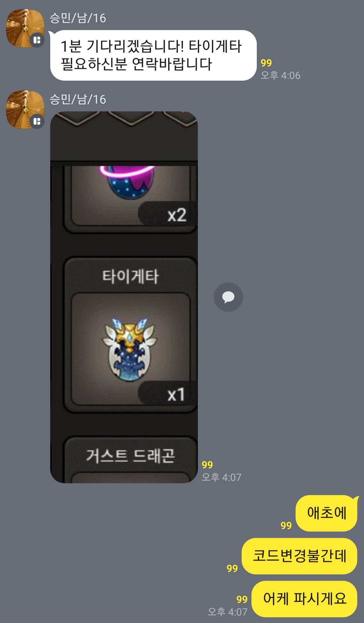This screenshot has width=364, height=623.
Task: Tap the badge icon on the second avatar
Action: [37, 121]
